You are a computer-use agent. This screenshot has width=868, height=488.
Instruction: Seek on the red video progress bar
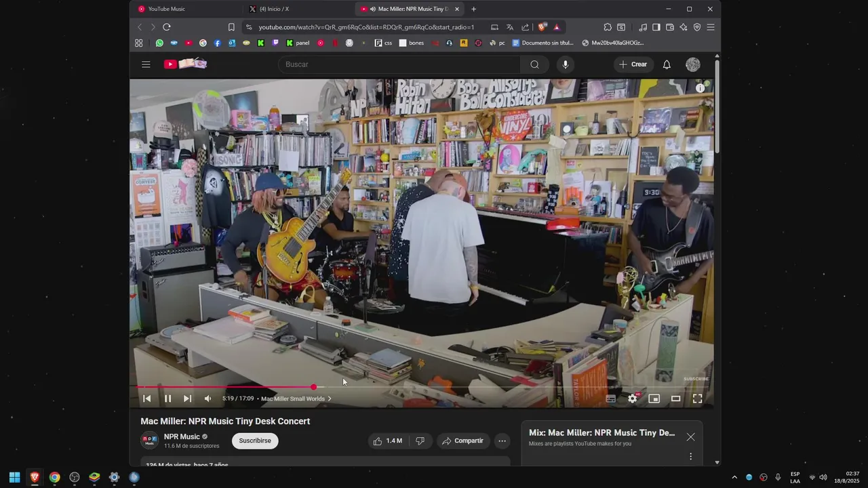420,387
